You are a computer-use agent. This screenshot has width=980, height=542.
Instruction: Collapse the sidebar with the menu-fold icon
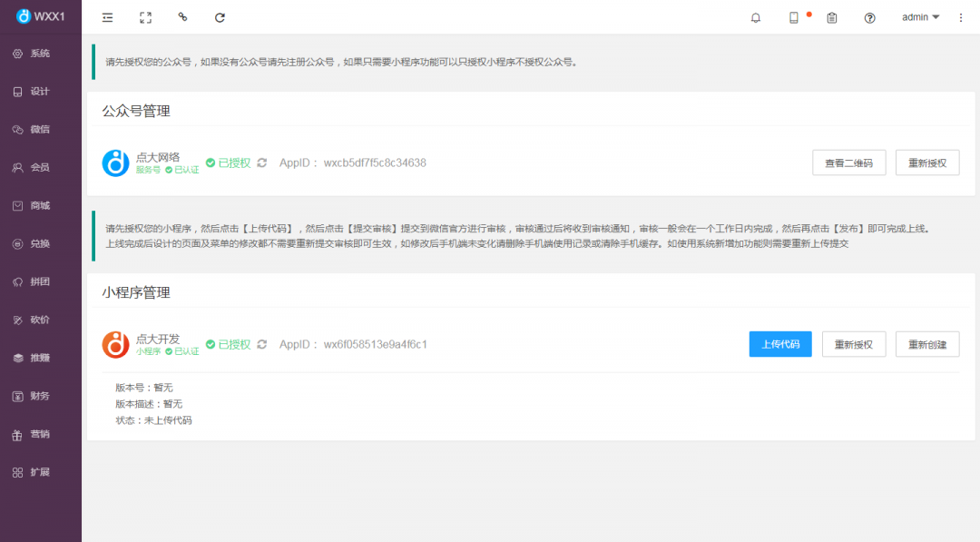coord(108,17)
